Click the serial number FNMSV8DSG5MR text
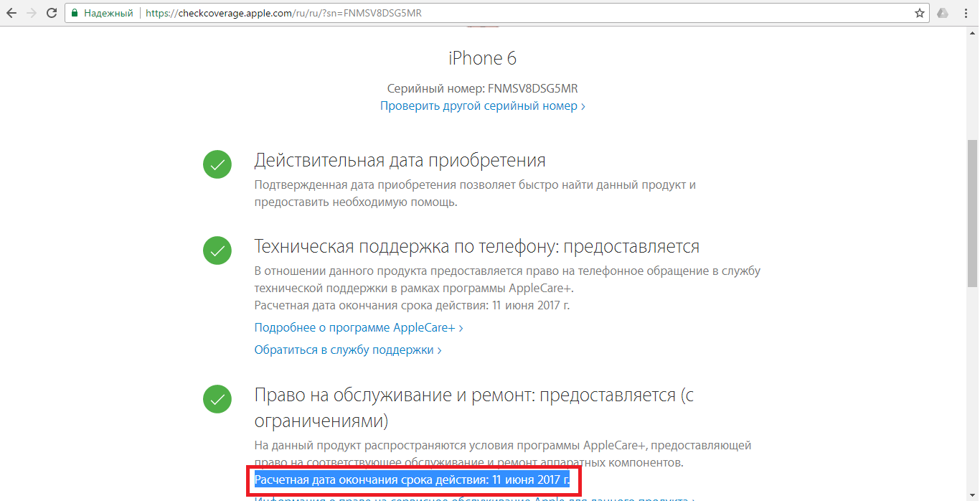Viewport: 980px width, 501px height. click(x=533, y=88)
